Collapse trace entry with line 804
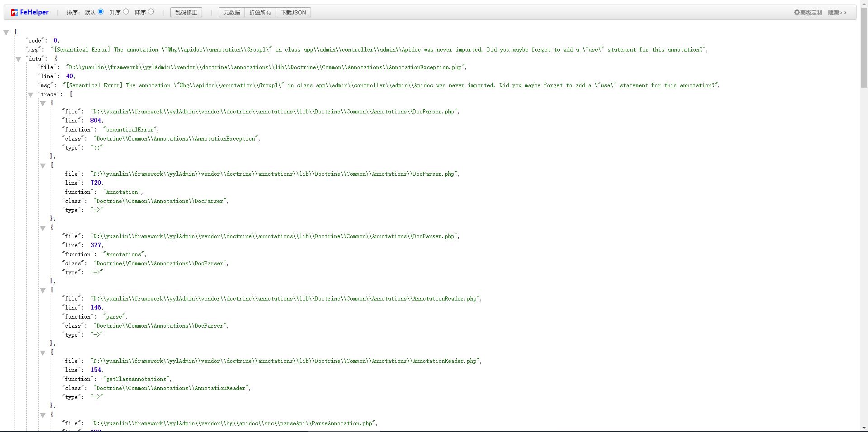Screen dimensions: 868x432 point(43,103)
